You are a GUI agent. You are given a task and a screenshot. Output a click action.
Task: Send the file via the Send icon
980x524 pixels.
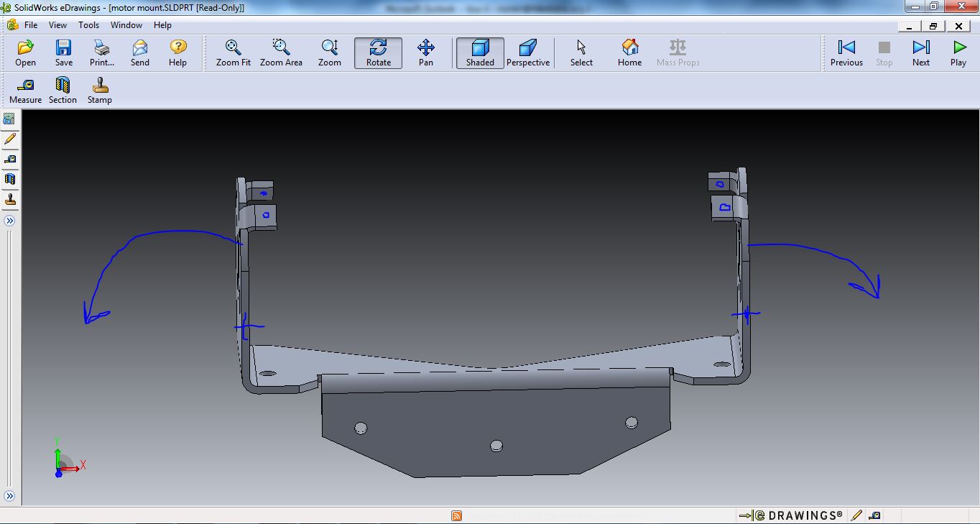coord(140,53)
